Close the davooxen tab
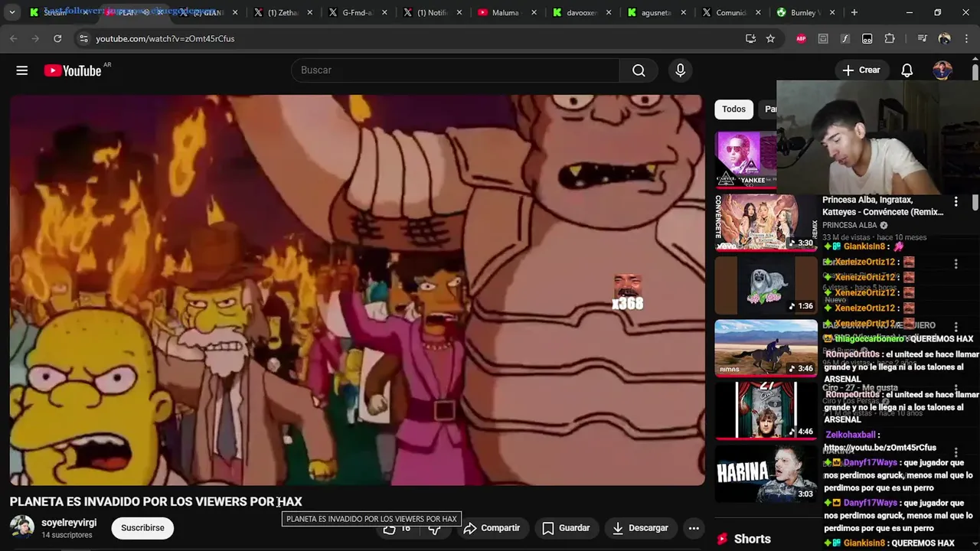 click(x=609, y=12)
